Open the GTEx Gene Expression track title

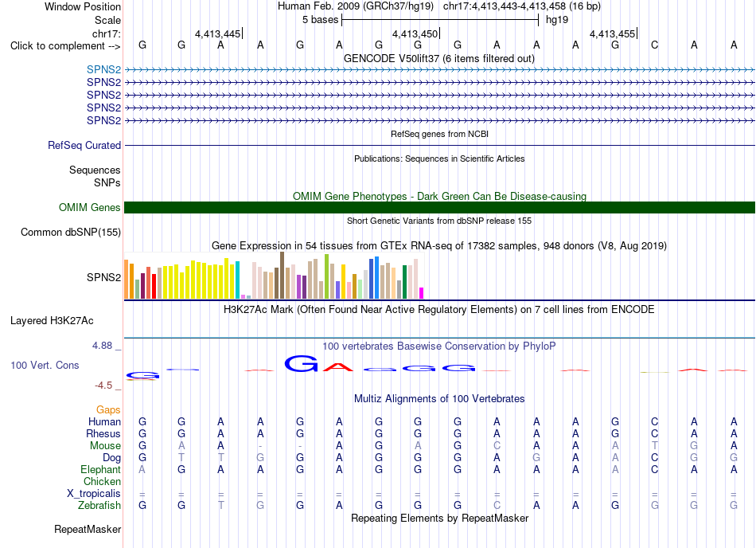[439, 245]
